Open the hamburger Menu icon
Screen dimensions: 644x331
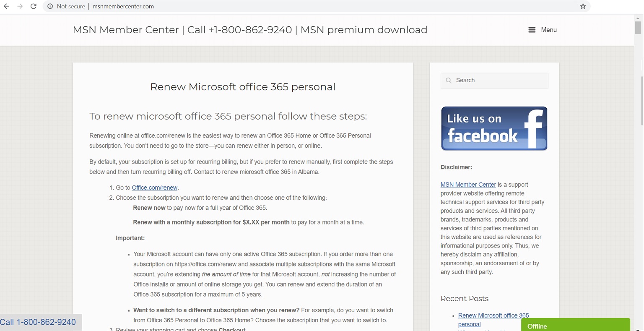coord(532,30)
